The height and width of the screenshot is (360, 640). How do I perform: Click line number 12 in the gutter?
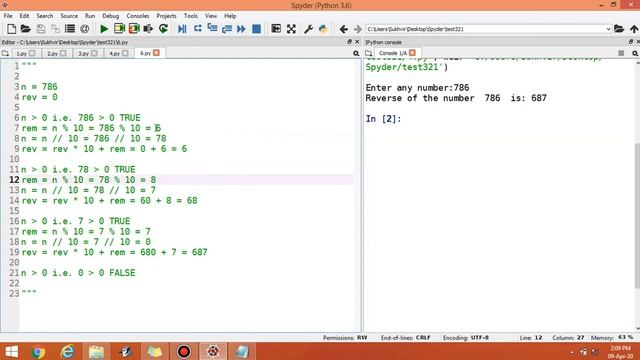point(14,180)
